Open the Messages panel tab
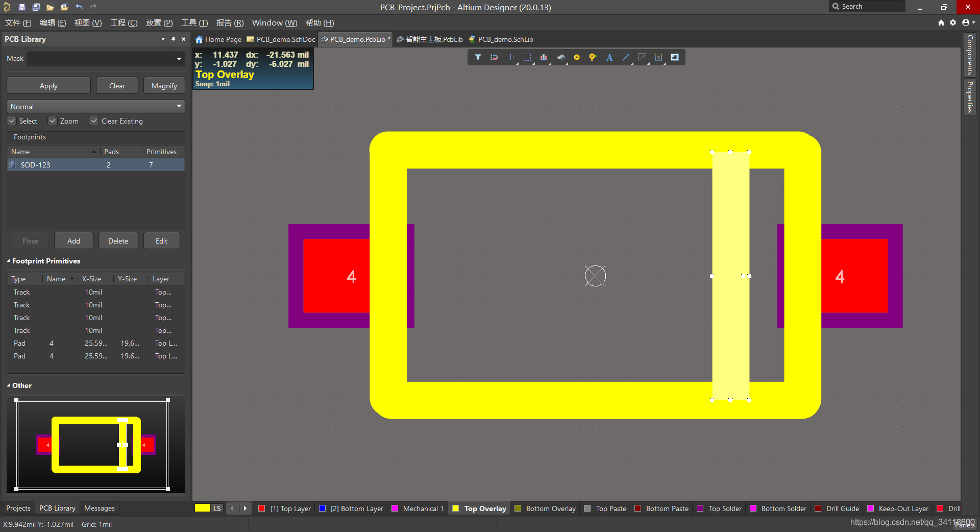 pyautogui.click(x=100, y=508)
